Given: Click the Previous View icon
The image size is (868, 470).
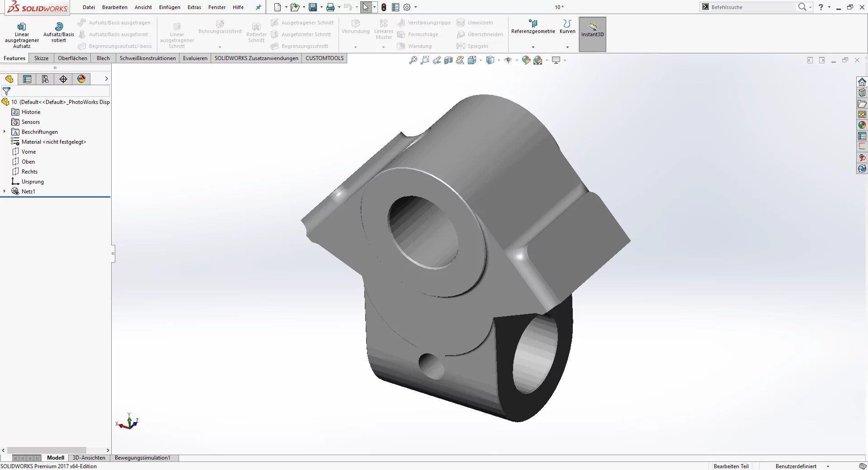Looking at the screenshot, I should point(436,60).
